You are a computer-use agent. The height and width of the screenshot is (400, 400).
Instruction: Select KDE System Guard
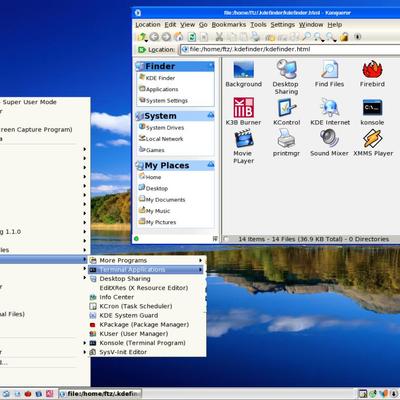tap(147, 315)
